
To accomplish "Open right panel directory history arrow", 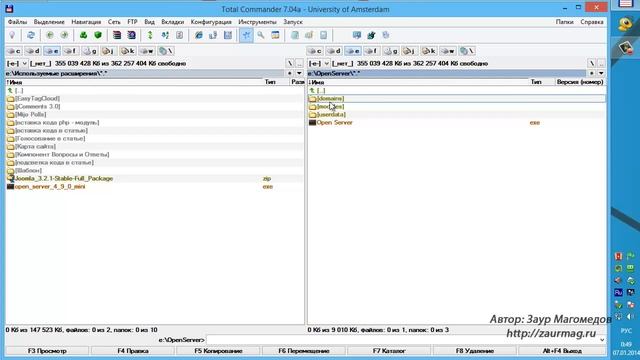I will (601, 73).
